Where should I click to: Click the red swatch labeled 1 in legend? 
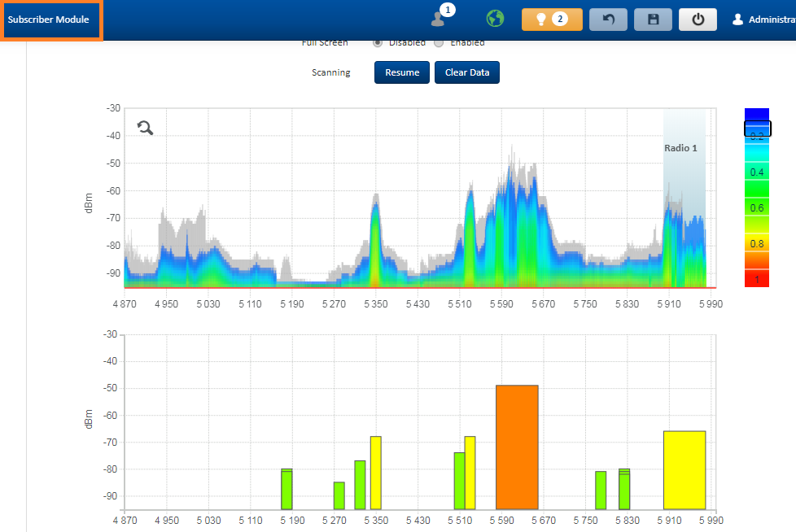pyautogui.click(x=756, y=279)
